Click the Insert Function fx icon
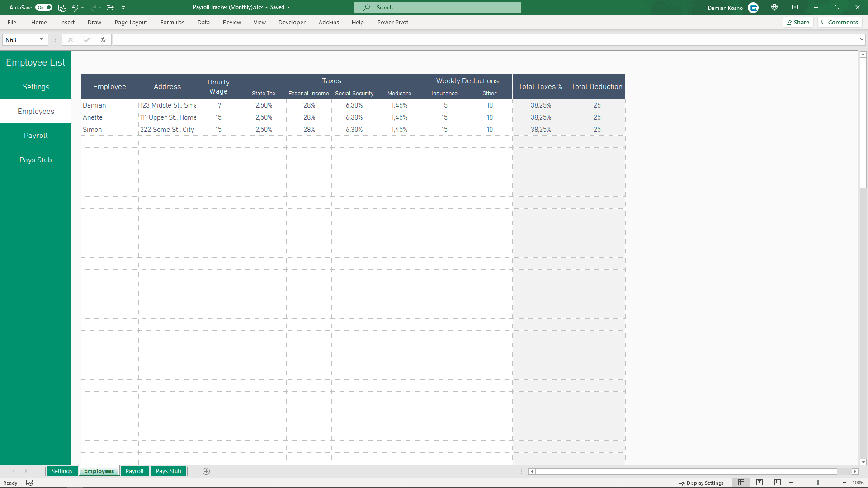 (103, 40)
